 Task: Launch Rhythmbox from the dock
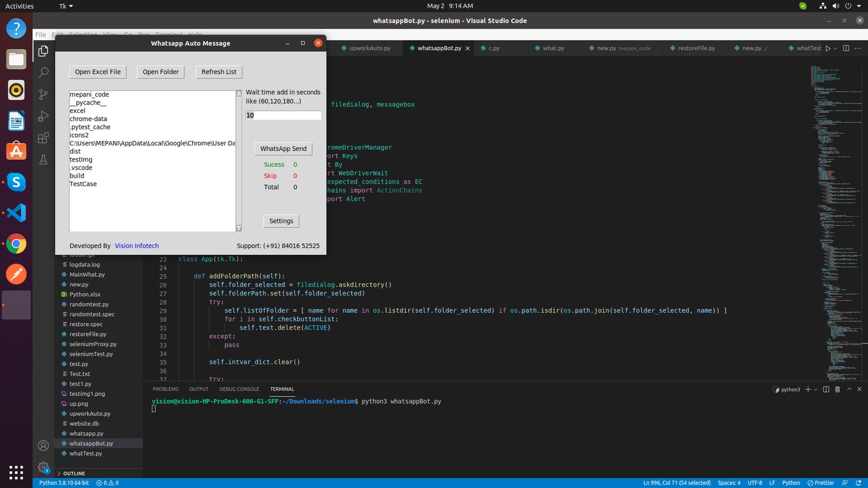point(16,90)
